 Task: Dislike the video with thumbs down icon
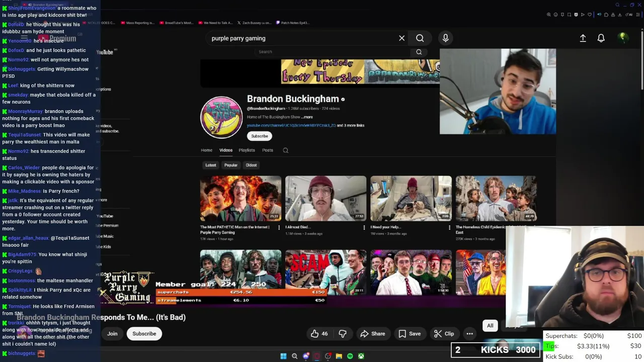342,333
